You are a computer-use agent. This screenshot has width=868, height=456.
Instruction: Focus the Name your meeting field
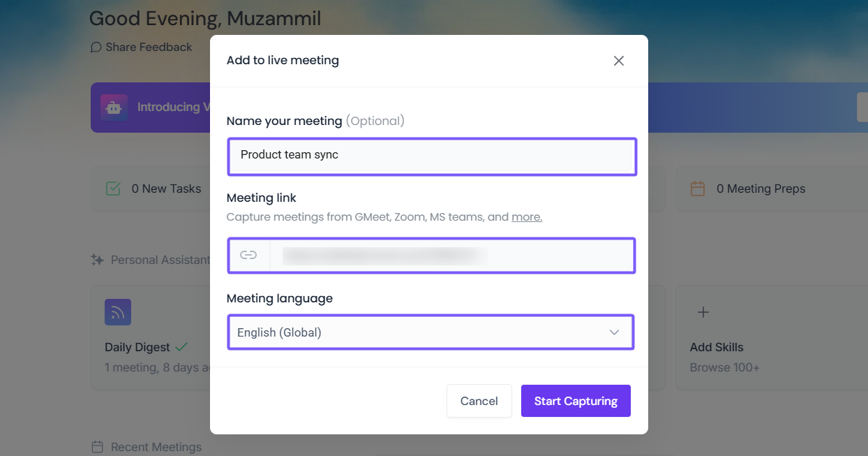click(x=431, y=155)
